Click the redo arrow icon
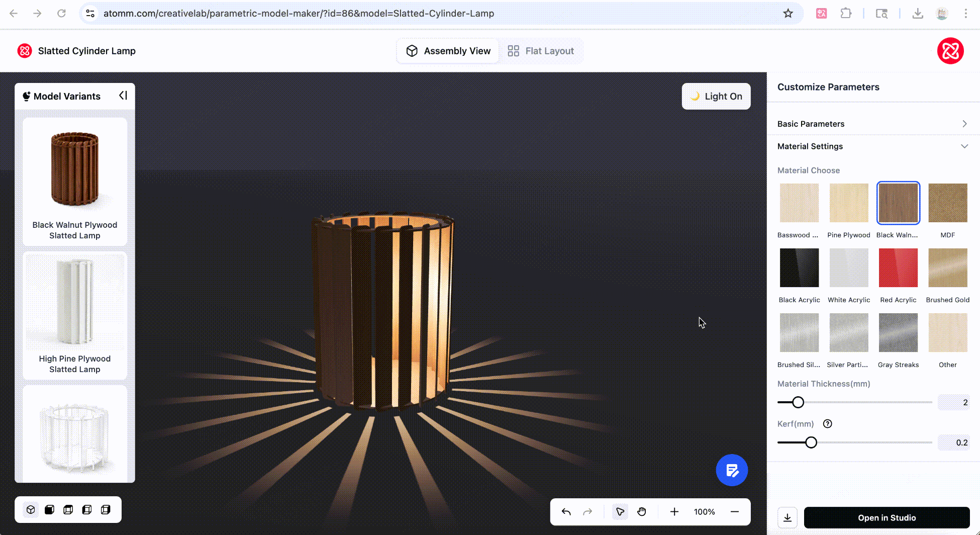 click(x=587, y=512)
